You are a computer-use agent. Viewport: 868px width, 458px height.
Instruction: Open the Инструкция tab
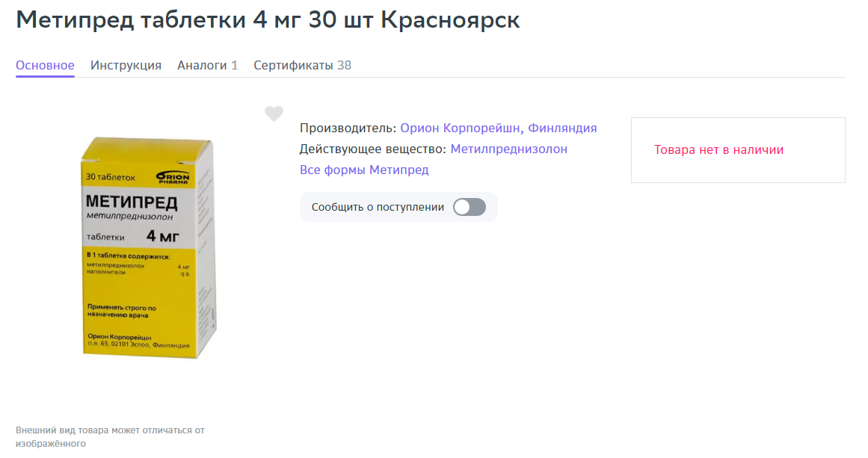coord(126,65)
